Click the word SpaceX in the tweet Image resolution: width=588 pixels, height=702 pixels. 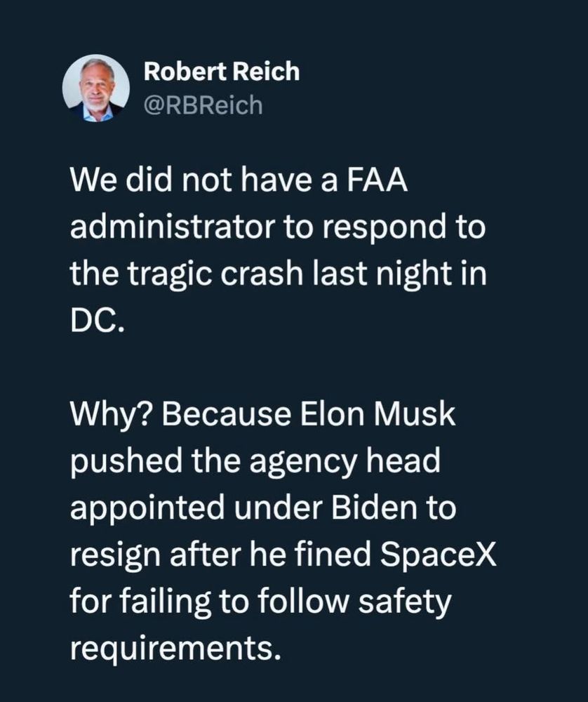438,555
